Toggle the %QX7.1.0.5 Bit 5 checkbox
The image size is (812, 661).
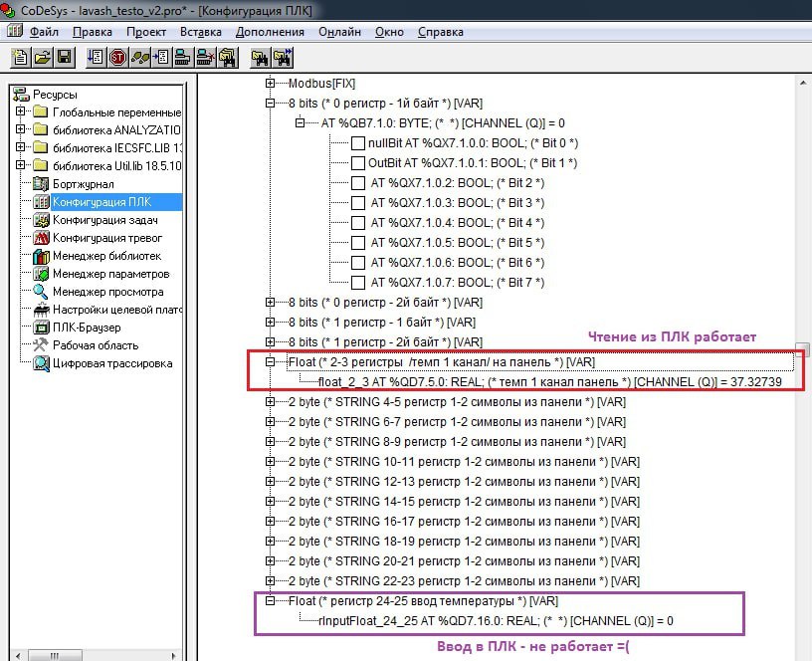pyautogui.click(x=358, y=243)
